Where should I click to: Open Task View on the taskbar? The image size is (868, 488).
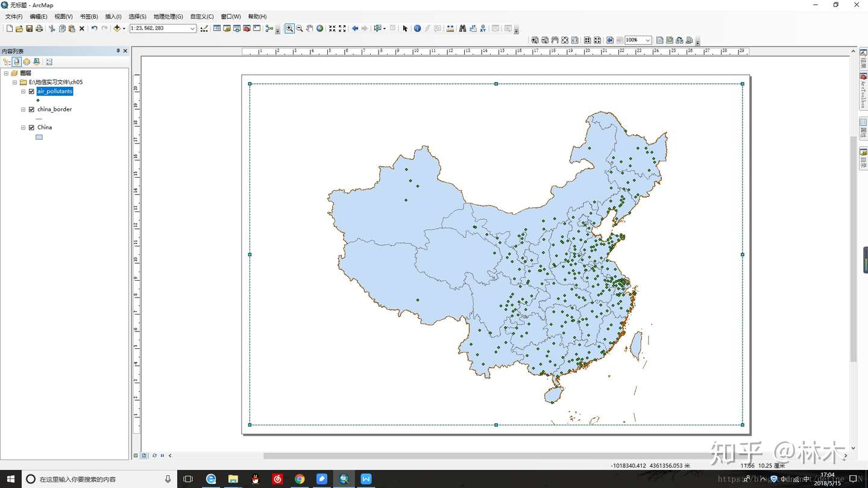point(188,479)
